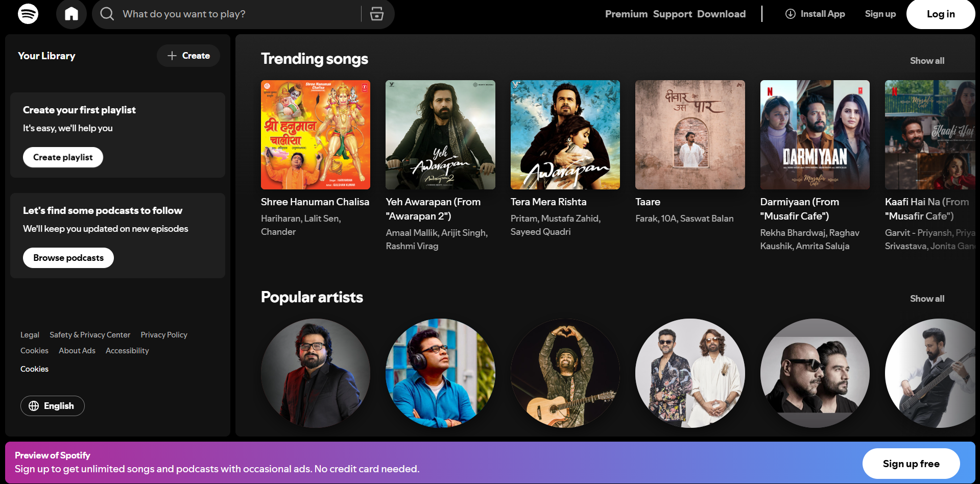Click 'Darmiyaan (From "Musafir Cafe")' title
Image resolution: width=980 pixels, height=484 pixels.
click(800, 209)
